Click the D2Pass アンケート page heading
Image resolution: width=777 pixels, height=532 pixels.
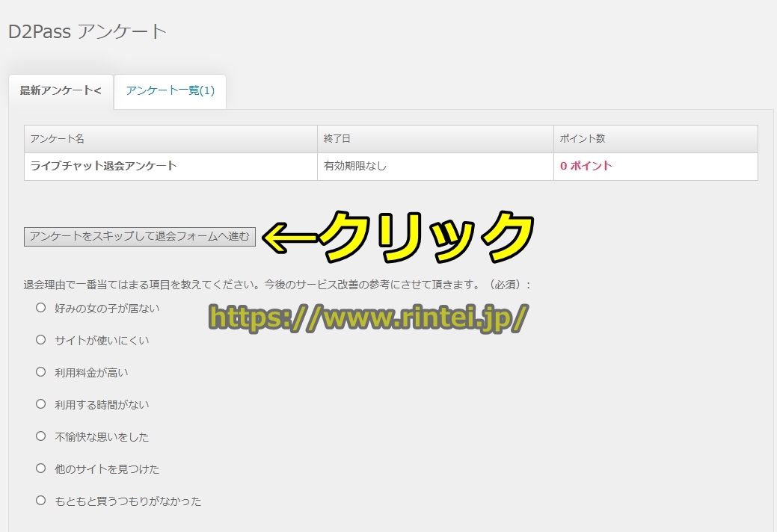coord(87,32)
